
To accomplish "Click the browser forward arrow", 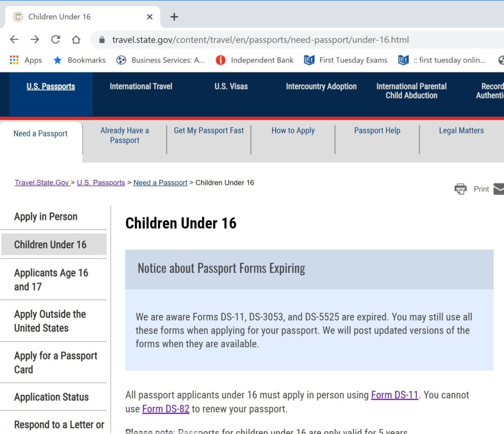I will (x=35, y=39).
